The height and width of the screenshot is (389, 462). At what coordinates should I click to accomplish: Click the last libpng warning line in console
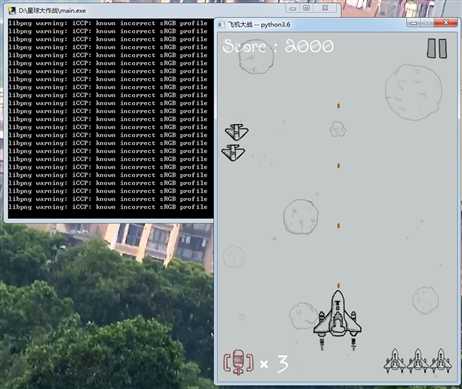(108, 207)
